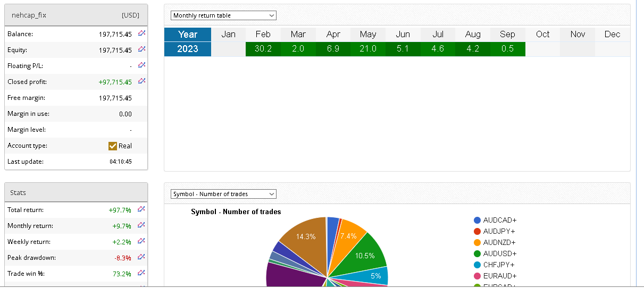The width and height of the screenshot is (644, 288).
Task: Select the Year column header
Action: coord(188,34)
